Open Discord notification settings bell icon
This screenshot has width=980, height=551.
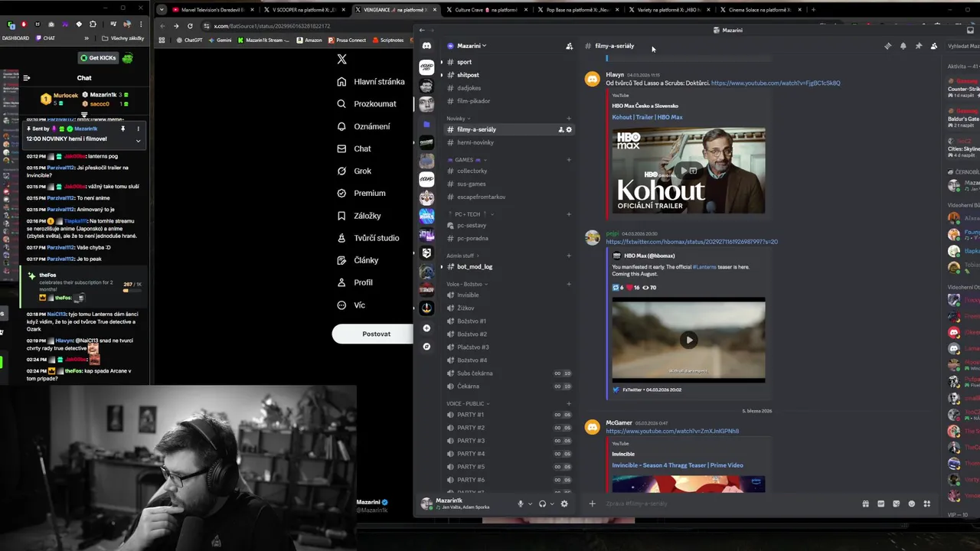(x=903, y=46)
